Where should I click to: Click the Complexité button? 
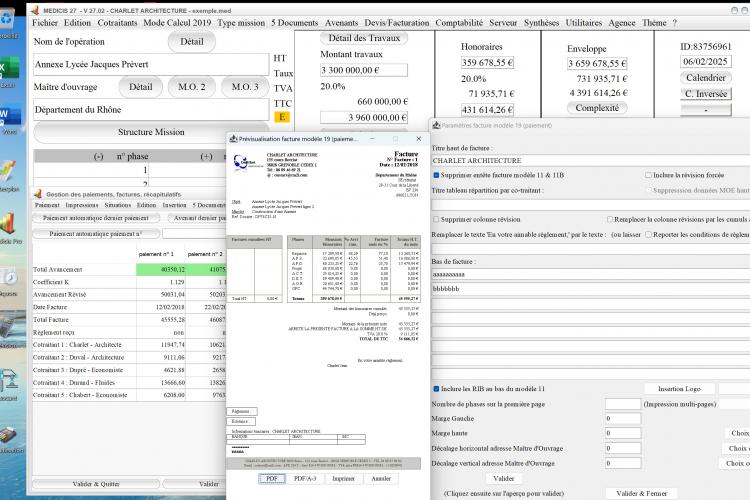[597, 108]
